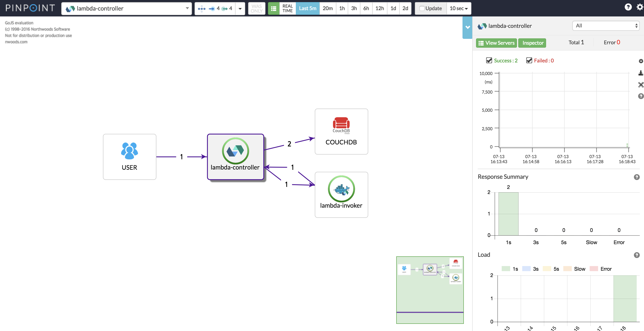This screenshot has width=644, height=331.
Task: Open the lambda-controller application dropdown
Action: coord(126,8)
